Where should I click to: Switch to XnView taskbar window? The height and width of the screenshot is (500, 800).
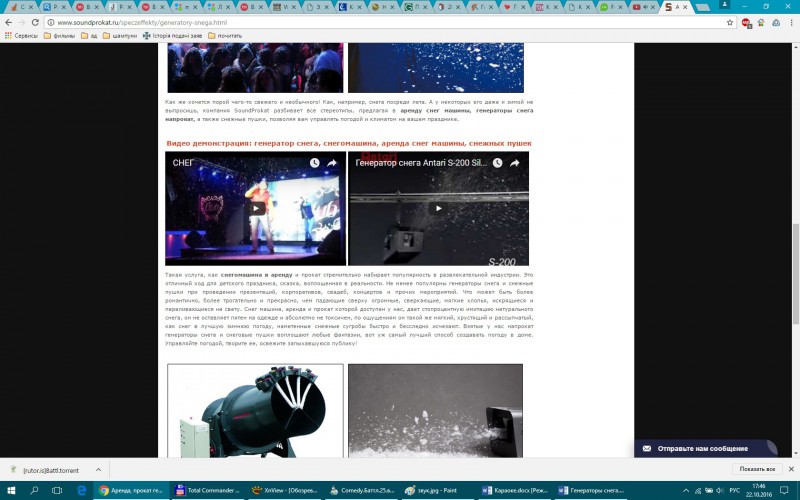(286, 490)
